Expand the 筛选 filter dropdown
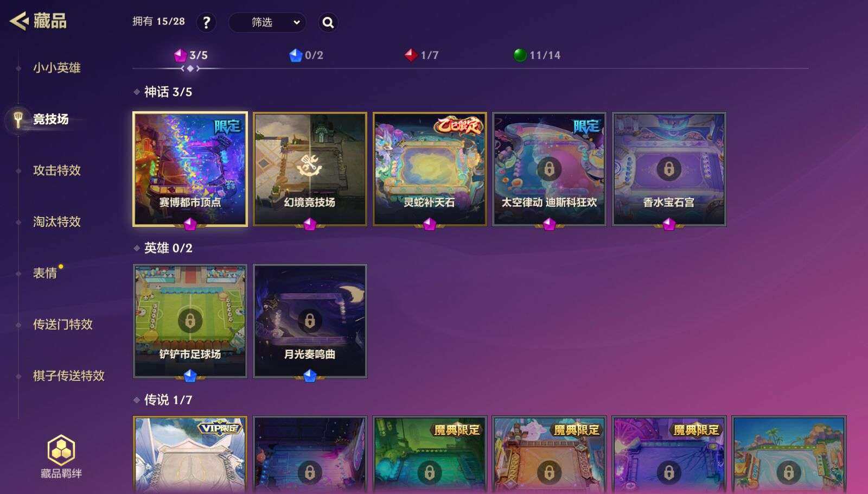 pyautogui.click(x=267, y=23)
